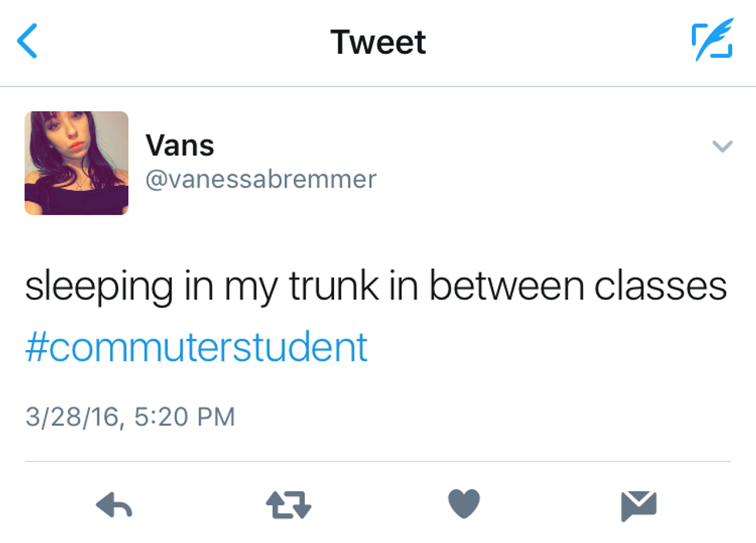The image size is (756, 543).
Task: Tap the word "classes" in the tweet
Action: point(660,286)
